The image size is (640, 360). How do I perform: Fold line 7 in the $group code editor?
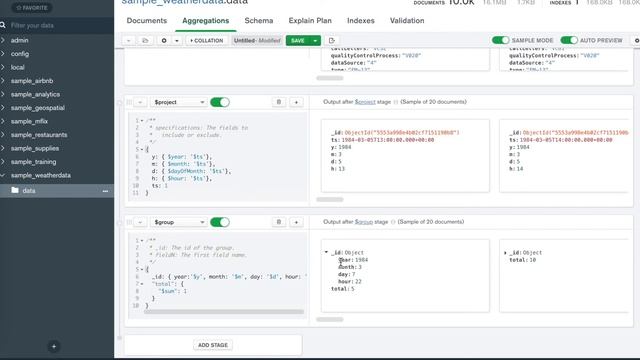[142, 284]
